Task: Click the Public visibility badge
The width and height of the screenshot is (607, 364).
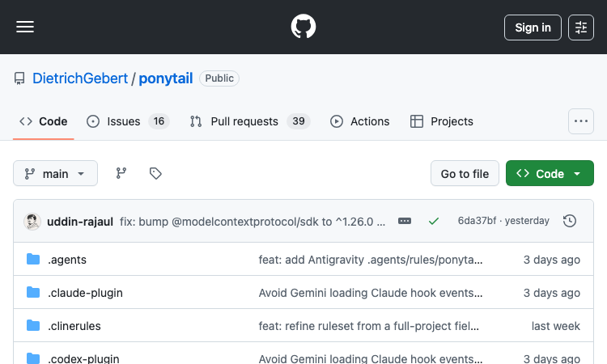Action: pyautogui.click(x=219, y=78)
